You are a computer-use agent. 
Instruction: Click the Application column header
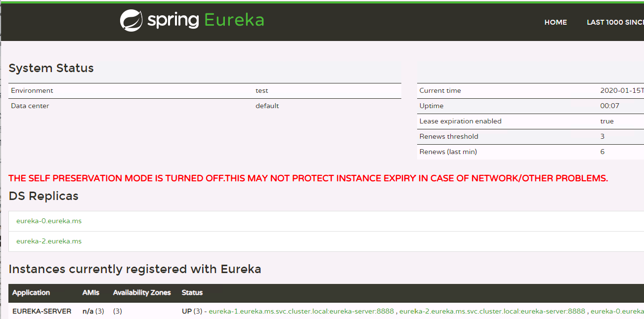[x=31, y=293]
